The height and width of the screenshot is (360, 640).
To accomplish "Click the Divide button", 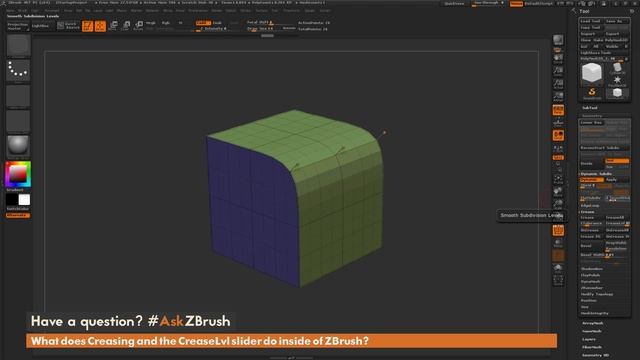I will tap(591, 164).
